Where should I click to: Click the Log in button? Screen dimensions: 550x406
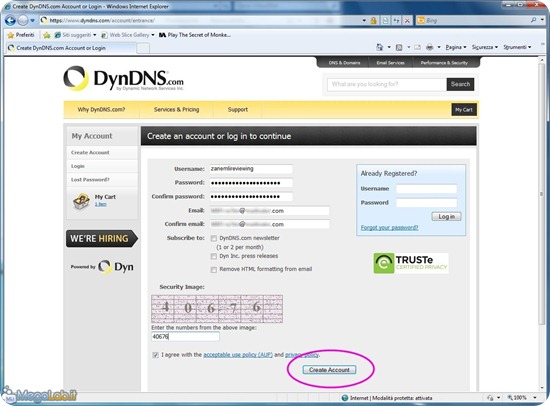tap(446, 217)
